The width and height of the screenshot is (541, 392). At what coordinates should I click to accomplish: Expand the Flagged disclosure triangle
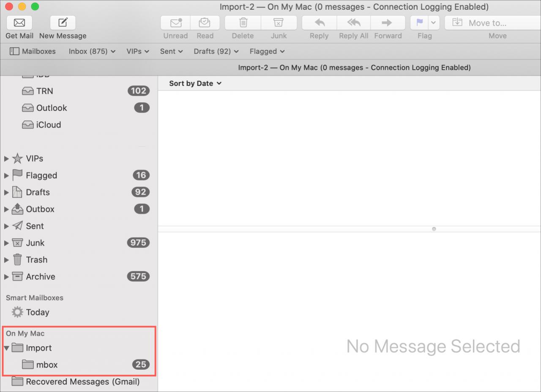tap(6, 175)
